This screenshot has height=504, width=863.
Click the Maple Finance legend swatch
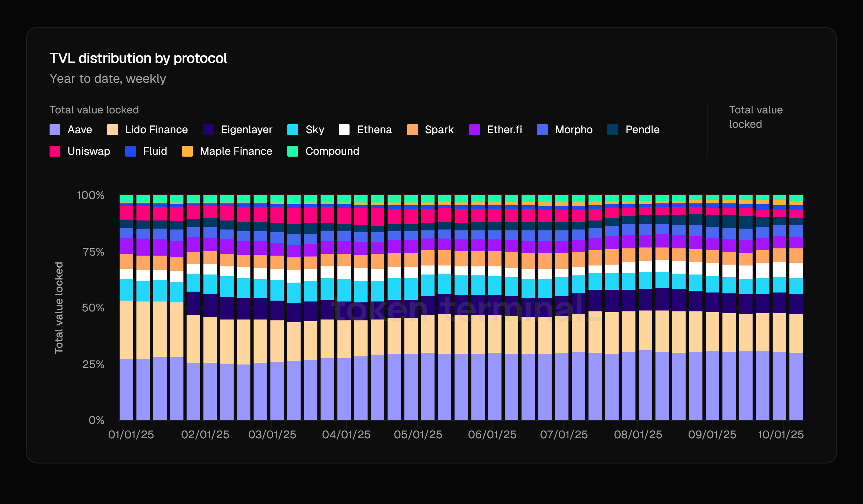(x=187, y=151)
